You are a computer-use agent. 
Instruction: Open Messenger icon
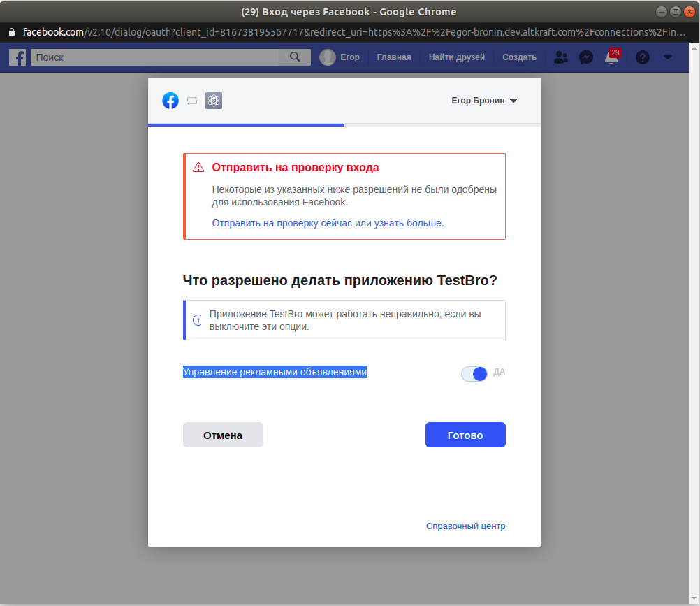click(585, 57)
